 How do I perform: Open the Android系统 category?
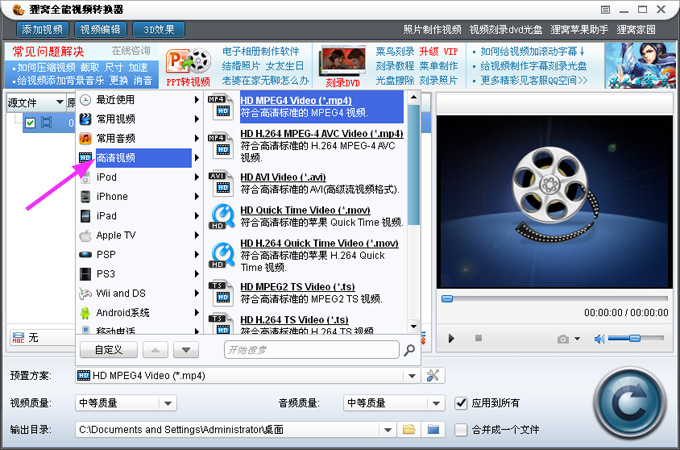click(x=139, y=313)
